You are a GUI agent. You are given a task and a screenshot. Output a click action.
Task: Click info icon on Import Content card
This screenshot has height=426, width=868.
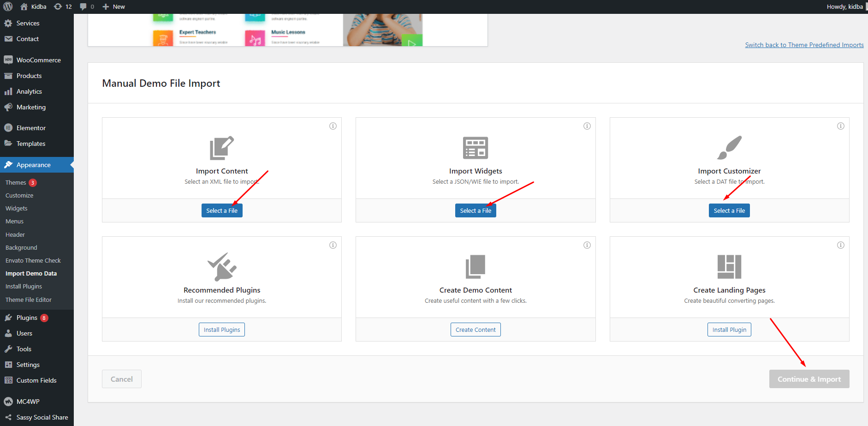click(333, 126)
